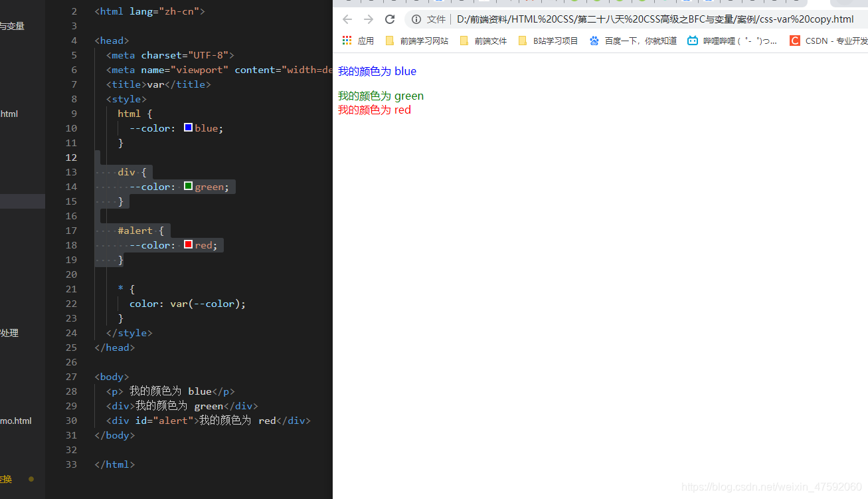Click the text 我的颜色为 red in browser

(x=375, y=110)
